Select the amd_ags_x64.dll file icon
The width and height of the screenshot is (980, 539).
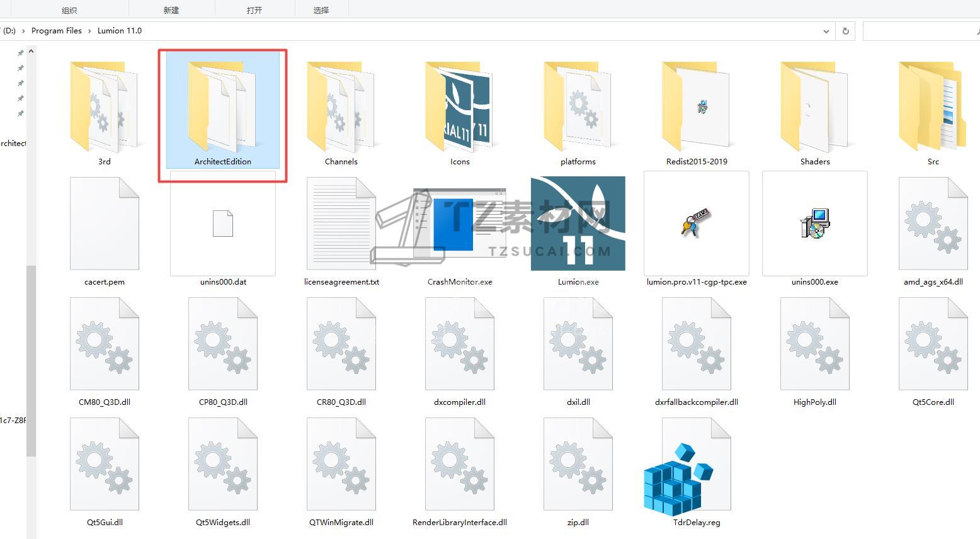click(933, 224)
